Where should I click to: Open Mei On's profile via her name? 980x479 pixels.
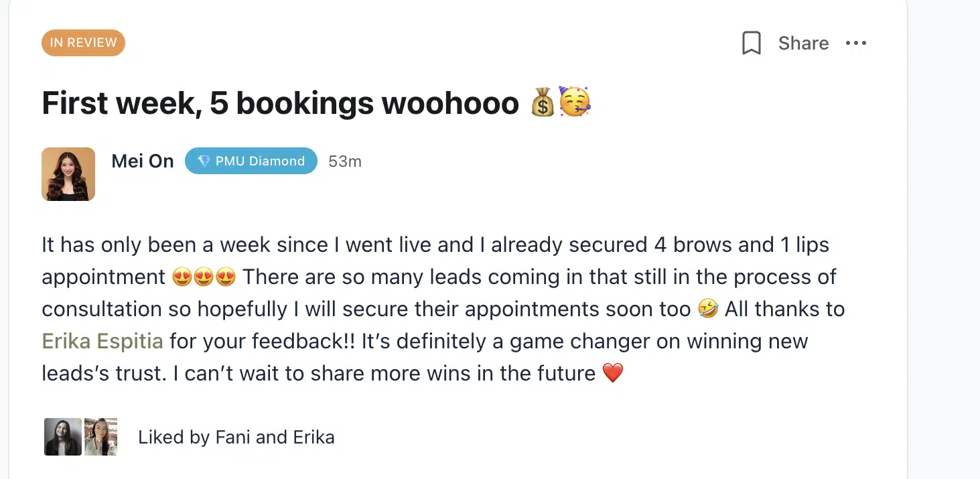click(x=143, y=161)
